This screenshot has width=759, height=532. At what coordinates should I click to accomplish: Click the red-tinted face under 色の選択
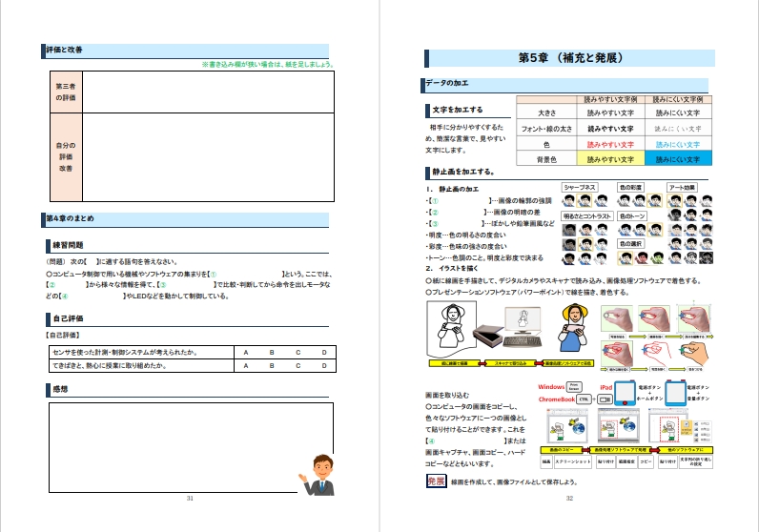tap(641, 257)
